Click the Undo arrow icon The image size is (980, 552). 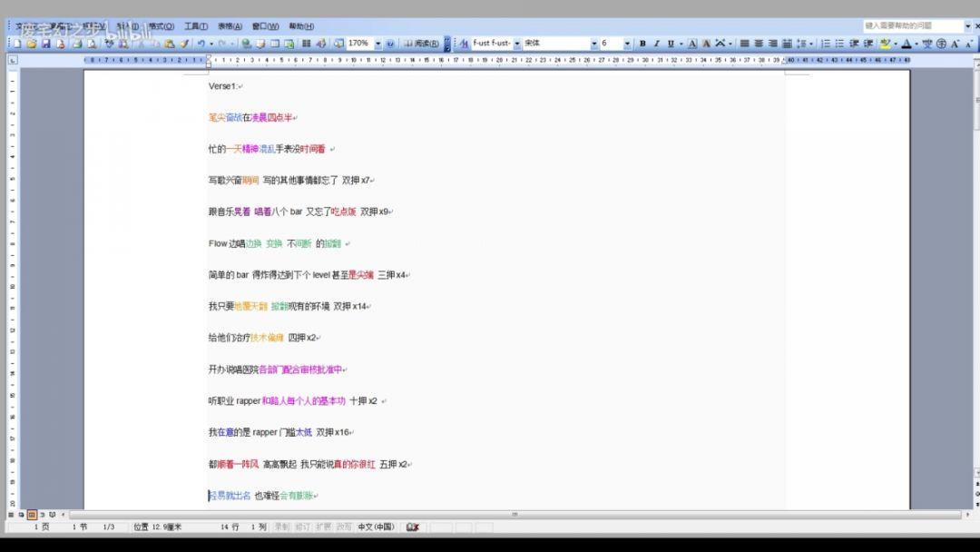201,44
